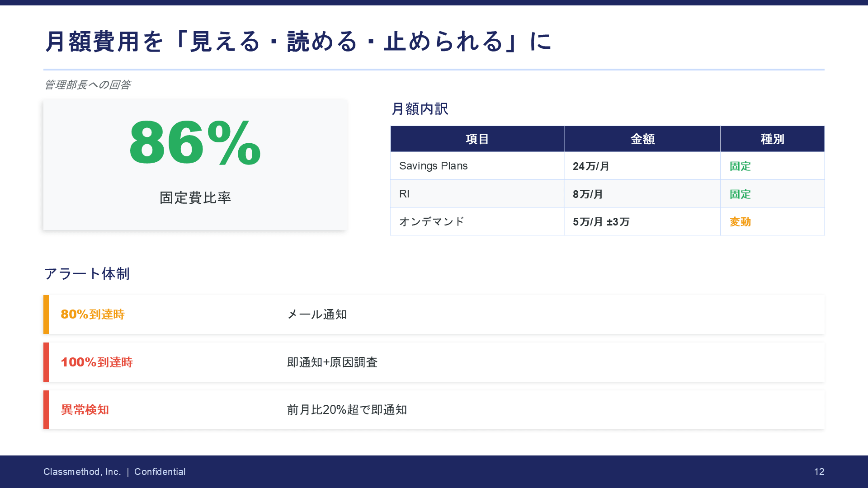Select the 月額内訳 heading
The width and height of the screenshot is (868, 488).
click(x=420, y=109)
